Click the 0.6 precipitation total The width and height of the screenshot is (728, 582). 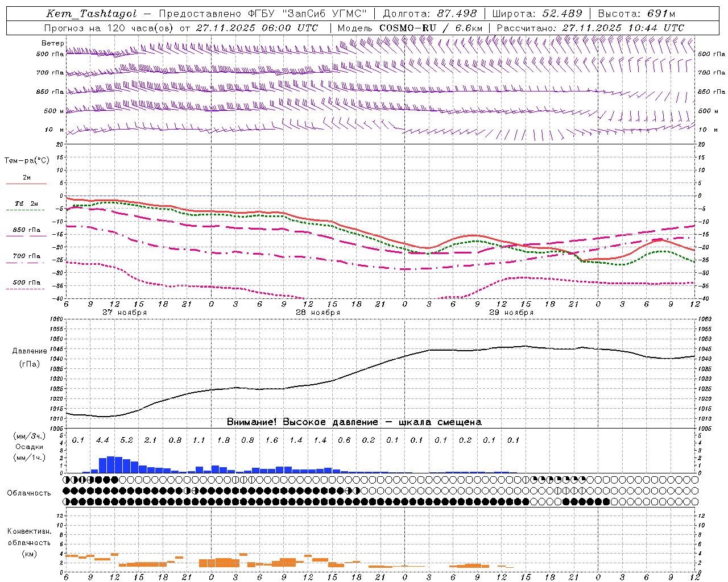pos(344,440)
